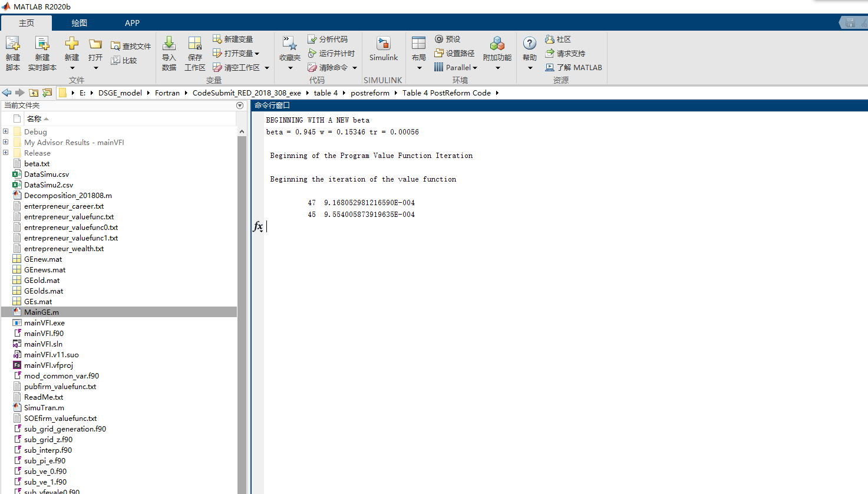The height and width of the screenshot is (494, 868).
Task: Open the Parallel dropdown menu
Action: click(x=456, y=67)
